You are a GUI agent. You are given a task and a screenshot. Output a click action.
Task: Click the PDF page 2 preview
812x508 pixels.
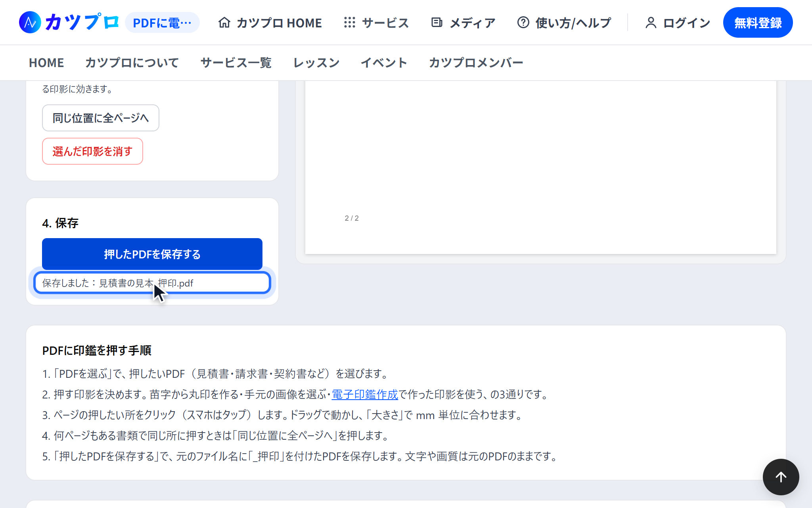click(540, 167)
